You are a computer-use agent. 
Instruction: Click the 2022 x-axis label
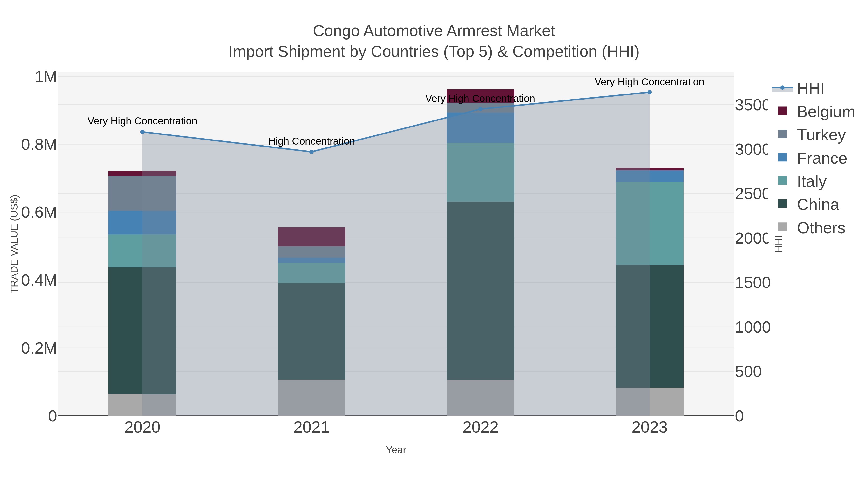(481, 428)
